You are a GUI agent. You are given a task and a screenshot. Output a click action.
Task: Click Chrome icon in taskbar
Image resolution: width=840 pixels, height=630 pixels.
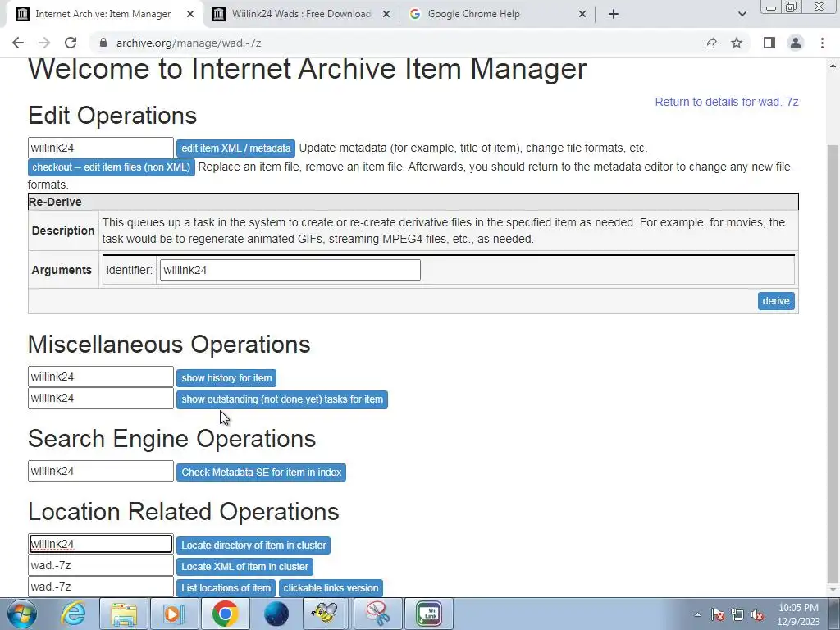tap(225, 614)
